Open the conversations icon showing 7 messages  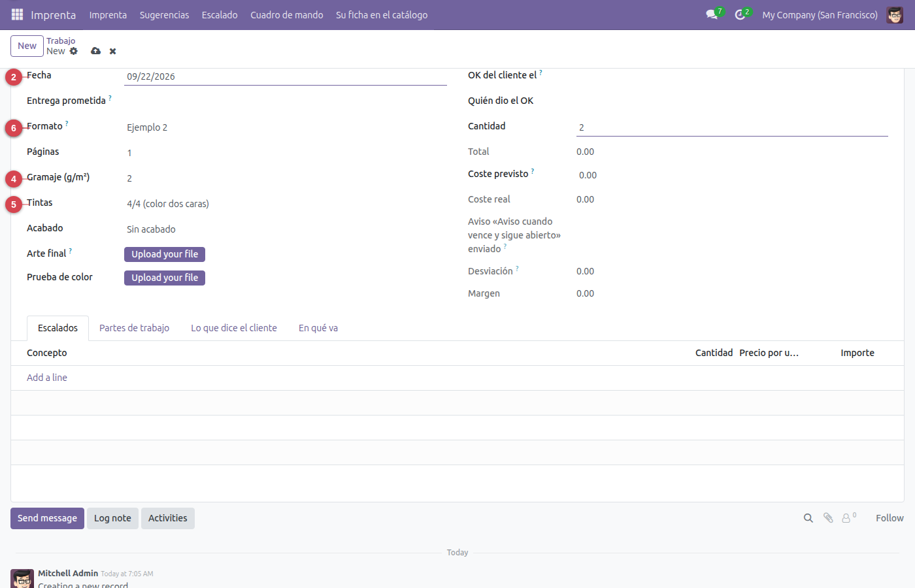tap(712, 14)
